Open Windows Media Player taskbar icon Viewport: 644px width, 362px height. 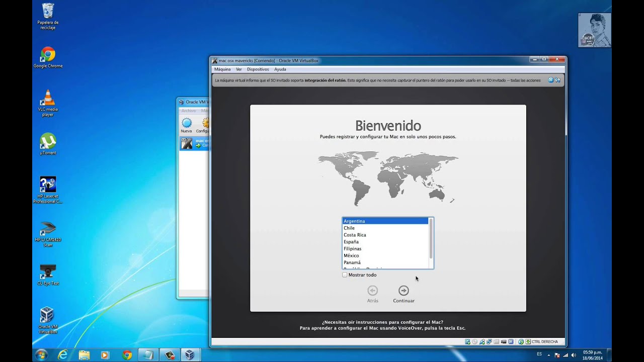coord(105,355)
